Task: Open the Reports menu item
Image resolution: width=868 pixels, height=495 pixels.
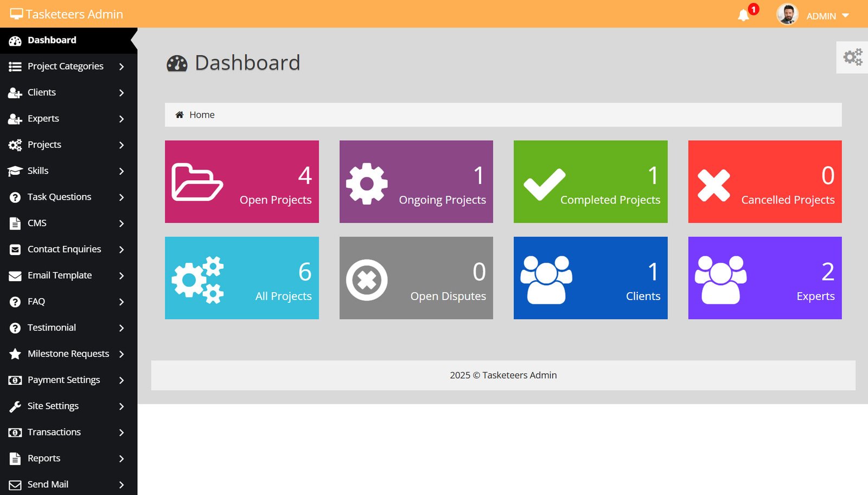Action: coord(68,459)
